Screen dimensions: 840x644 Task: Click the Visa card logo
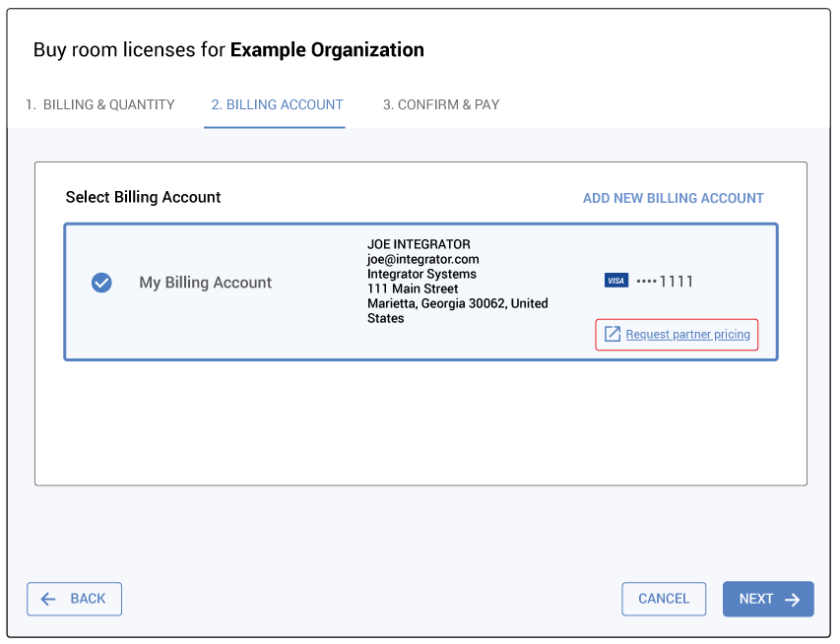[x=616, y=282]
